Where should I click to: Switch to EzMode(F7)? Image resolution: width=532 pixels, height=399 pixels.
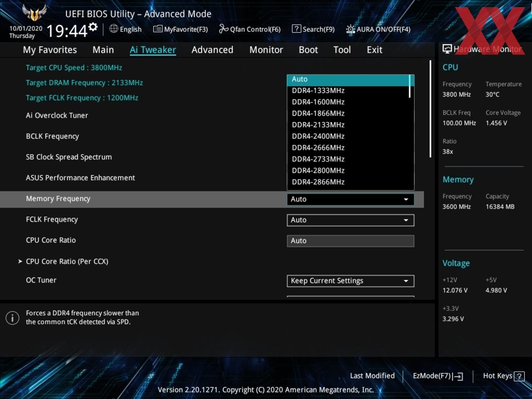(x=438, y=376)
